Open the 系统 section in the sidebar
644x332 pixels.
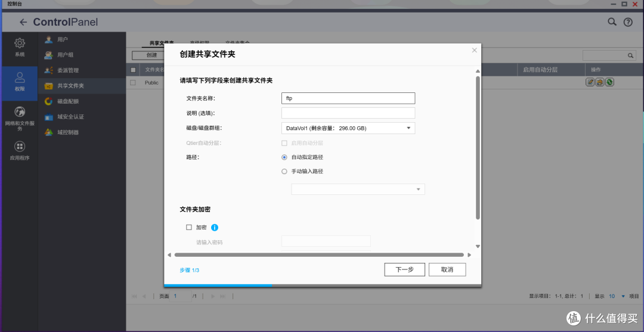(x=20, y=47)
